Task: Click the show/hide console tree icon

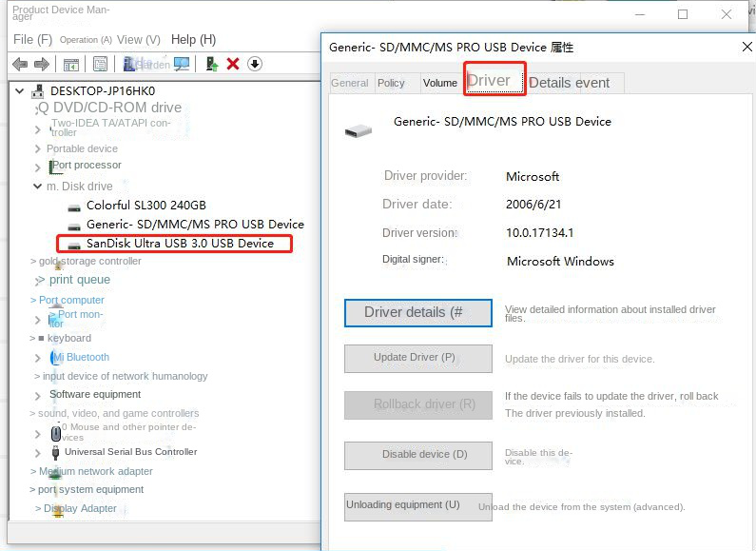Action: click(70, 64)
